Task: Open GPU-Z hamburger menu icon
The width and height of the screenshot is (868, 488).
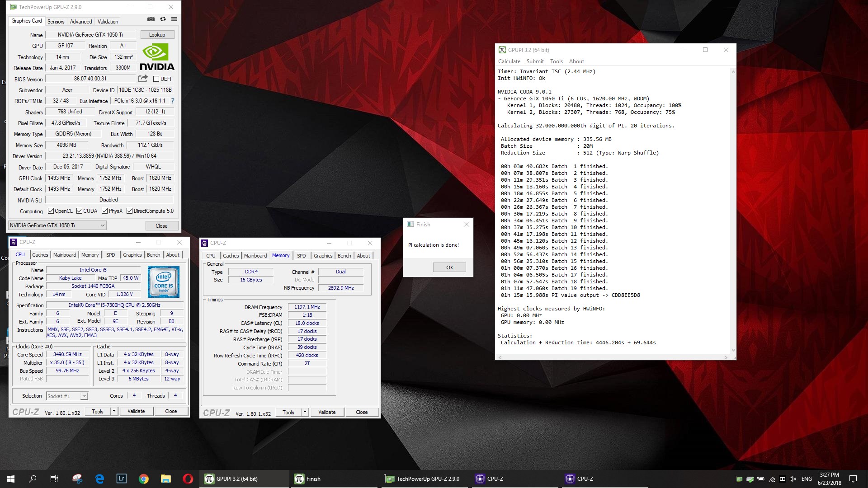Action: pos(174,19)
